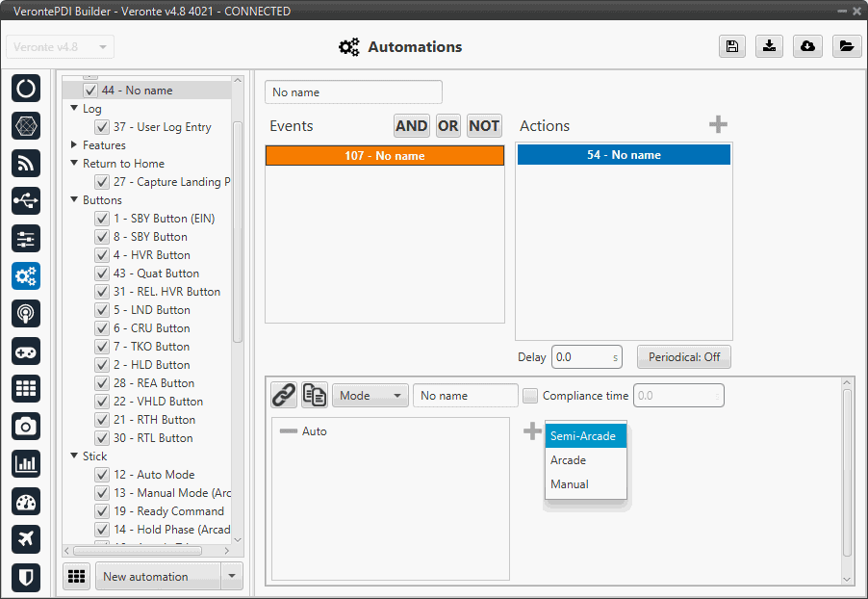Toggle the Periodical: Off button
This screenshot has height=599, width=868.
pyautogui.click(x=683, y=357)
